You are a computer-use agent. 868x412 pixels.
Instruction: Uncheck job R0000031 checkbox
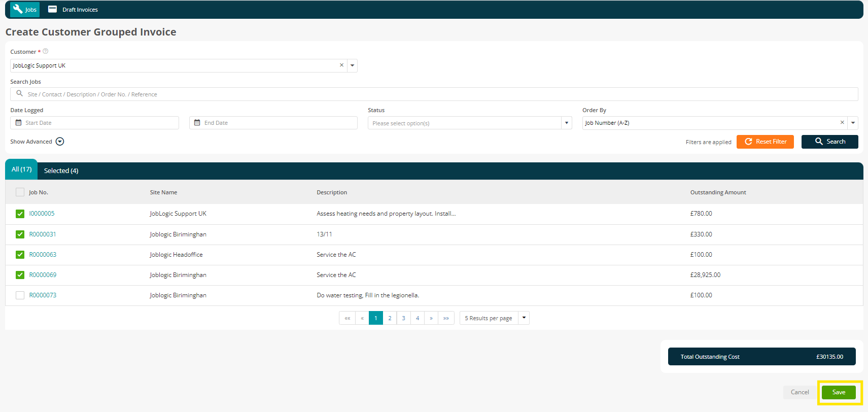click(x=20, y=234)
